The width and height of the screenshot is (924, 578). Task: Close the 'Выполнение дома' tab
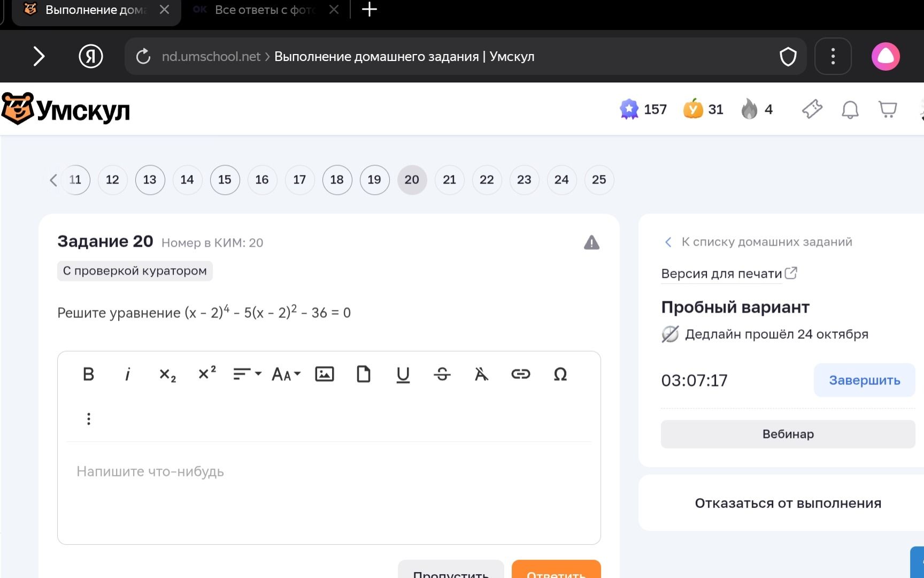click(x=164, y=10)
